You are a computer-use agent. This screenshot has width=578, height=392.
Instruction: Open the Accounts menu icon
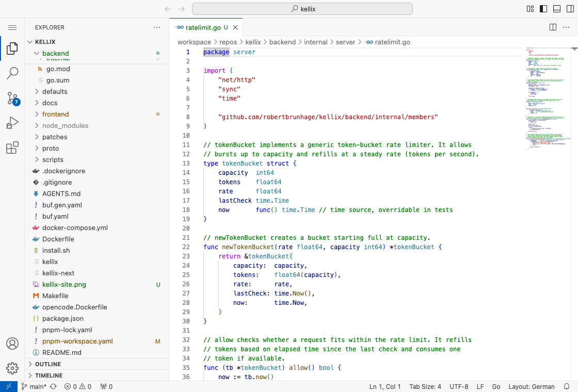tap(12, 344)
